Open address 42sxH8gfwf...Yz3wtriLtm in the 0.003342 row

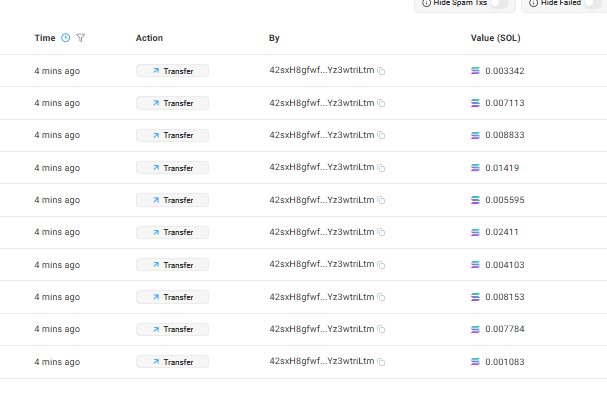click(x=322, y=70)
